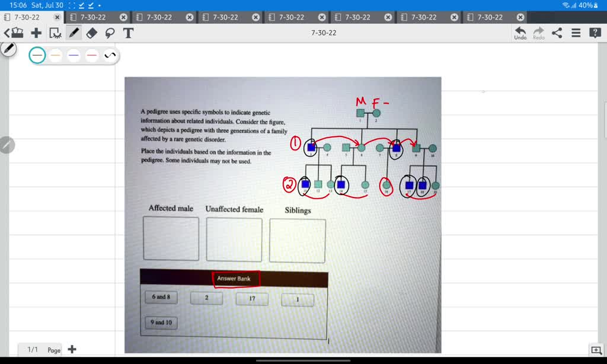Tap the clock showing 15:06 in status bar
This screenshot has width=607, height=364.
(x=18, y=5)
